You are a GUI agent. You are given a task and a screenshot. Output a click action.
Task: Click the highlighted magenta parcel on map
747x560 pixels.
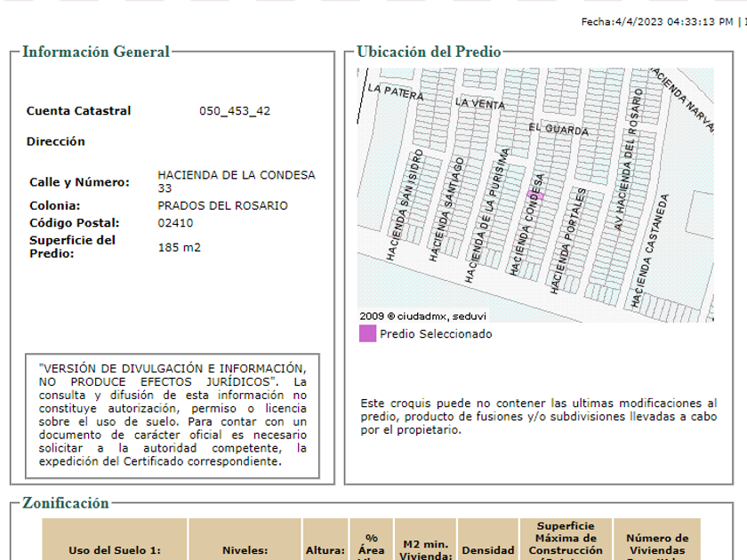tap(535, 195)
